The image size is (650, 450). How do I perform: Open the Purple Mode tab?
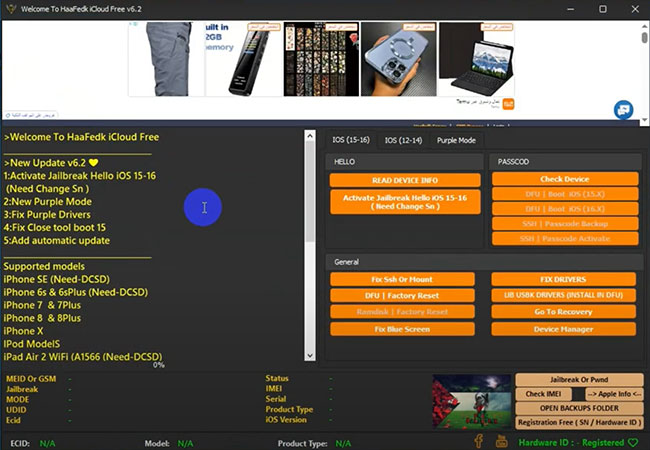pyautogui.click(x=456, y=140)
